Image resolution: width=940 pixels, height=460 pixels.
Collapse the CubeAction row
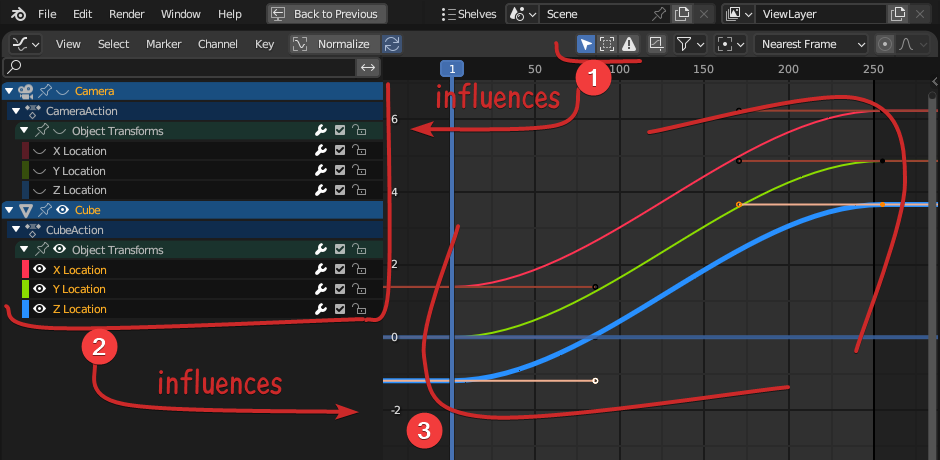coord(16,230)
